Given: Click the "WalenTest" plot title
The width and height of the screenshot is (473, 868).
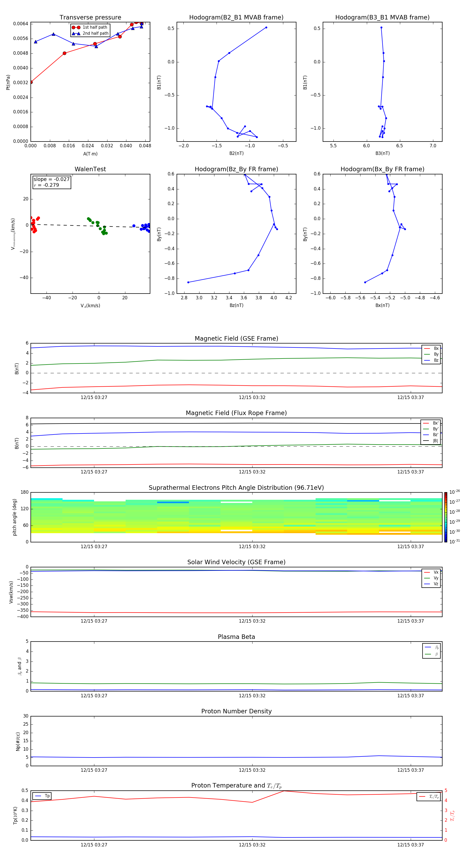Looking at the screenshot, I should (x=90, y=169).
